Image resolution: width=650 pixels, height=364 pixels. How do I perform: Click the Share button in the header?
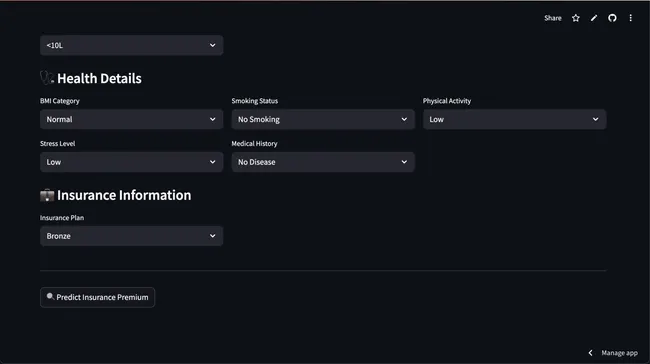click(553, 18)
